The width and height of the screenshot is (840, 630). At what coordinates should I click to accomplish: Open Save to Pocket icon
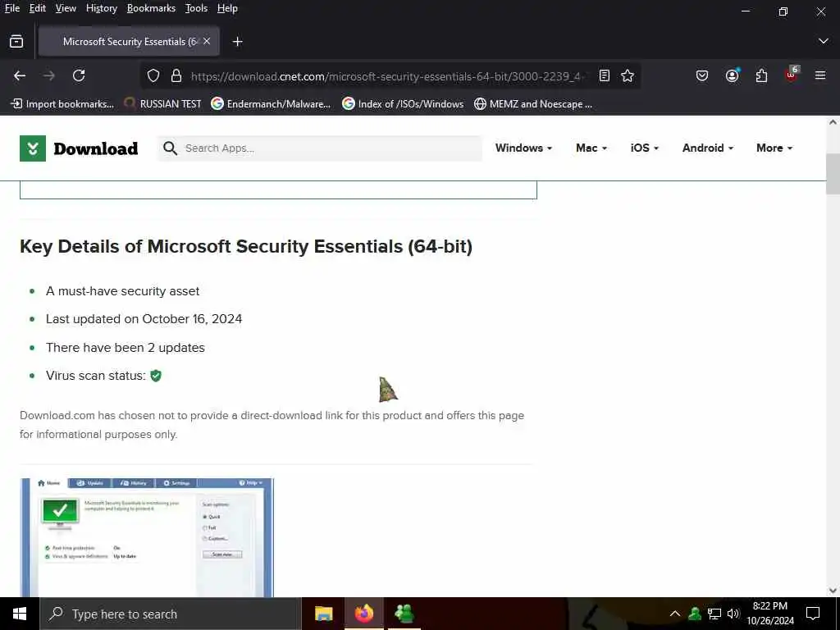pos(702,76)
